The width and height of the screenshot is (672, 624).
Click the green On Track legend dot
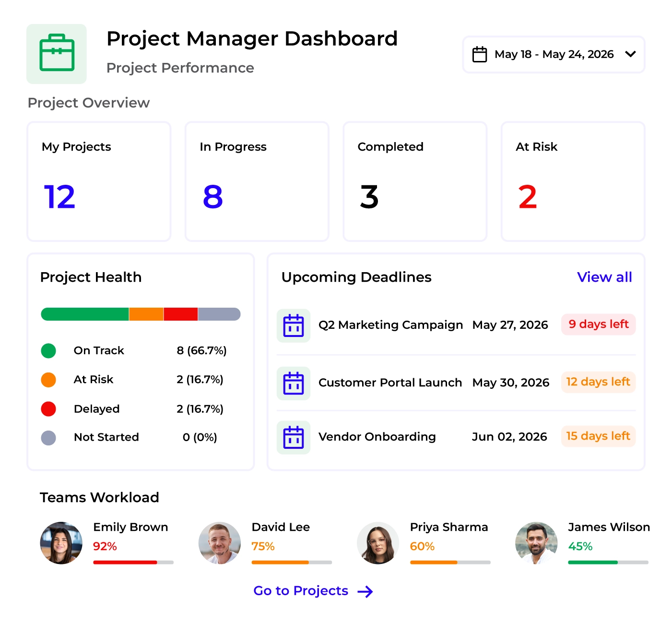pos(48,351)
